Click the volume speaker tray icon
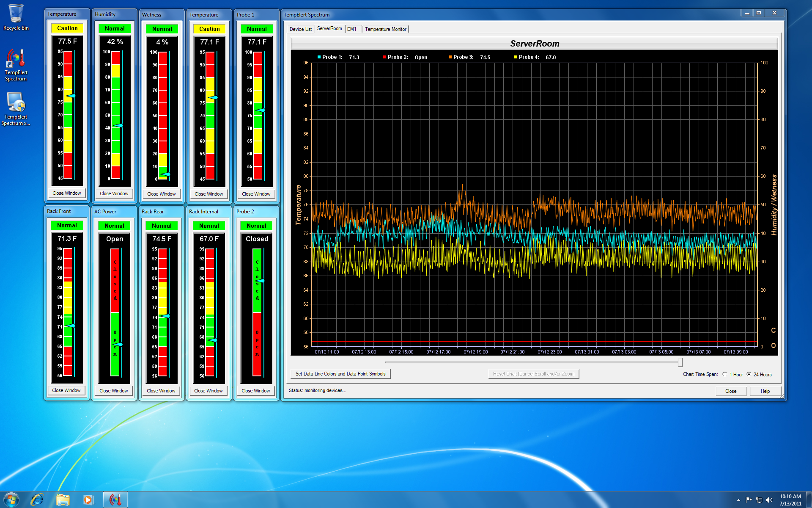The width and height of the screenshot is (812, 508). tap(769, 500)
